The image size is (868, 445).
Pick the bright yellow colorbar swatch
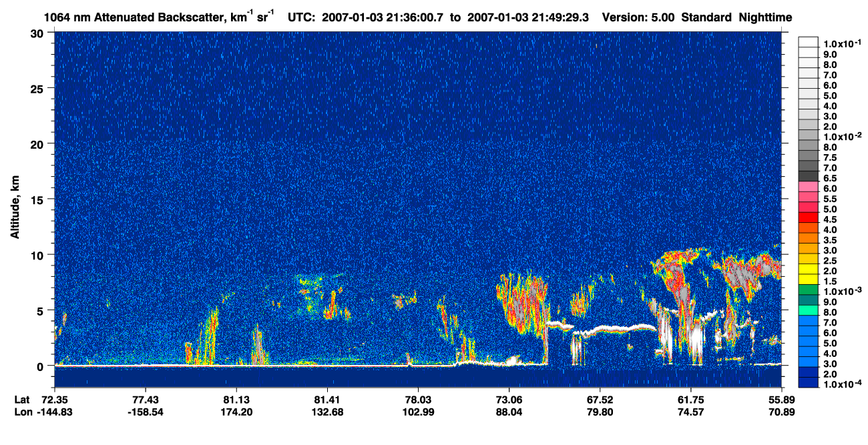point(808,279)
